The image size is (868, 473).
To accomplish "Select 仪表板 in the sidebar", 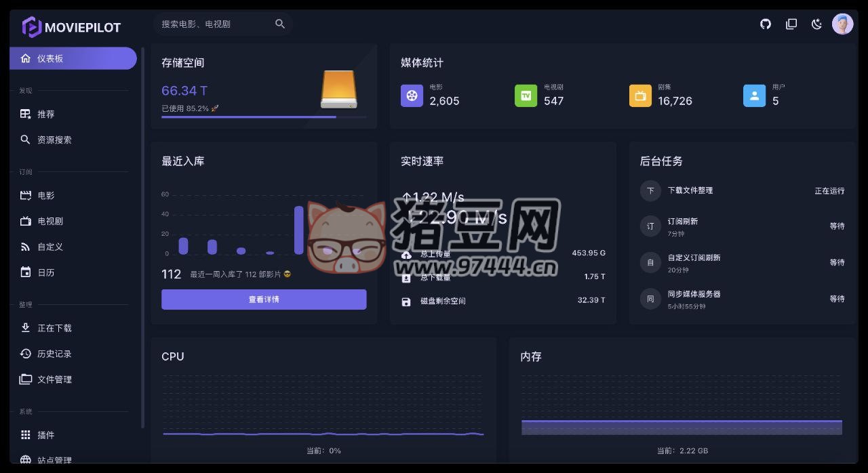I will point(73,58).
